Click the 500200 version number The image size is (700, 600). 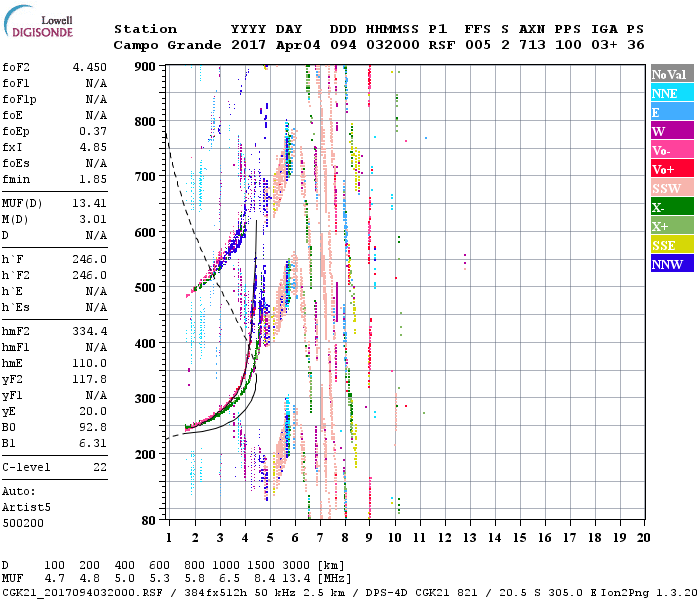(x=23, y=523)
